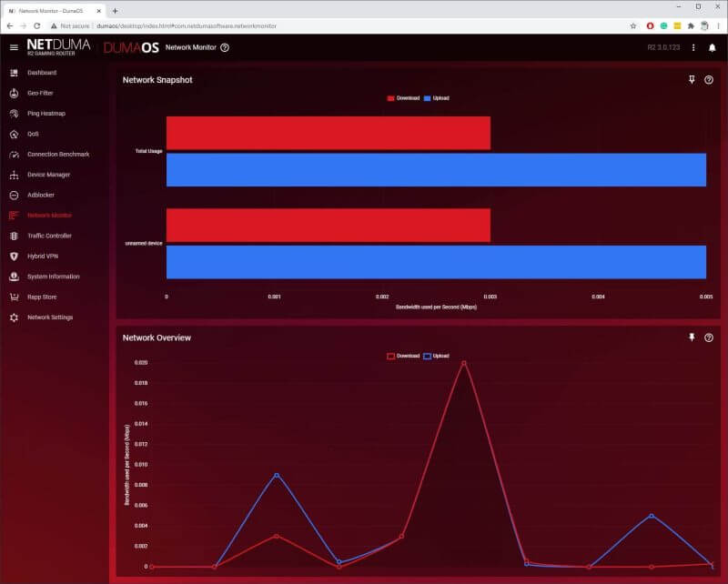Go to Hybrid VPN page
This screenshot has height=584, width=728.
tap(42, 257)
